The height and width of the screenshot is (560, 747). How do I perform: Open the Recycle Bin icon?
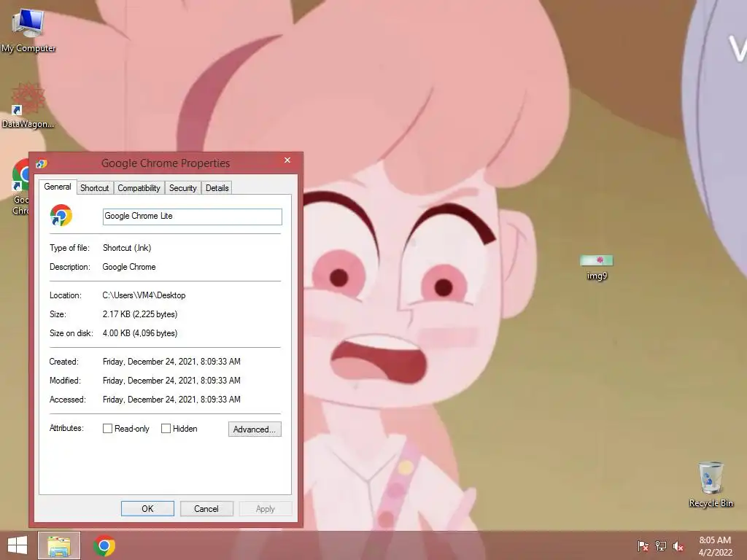point(711,484)
